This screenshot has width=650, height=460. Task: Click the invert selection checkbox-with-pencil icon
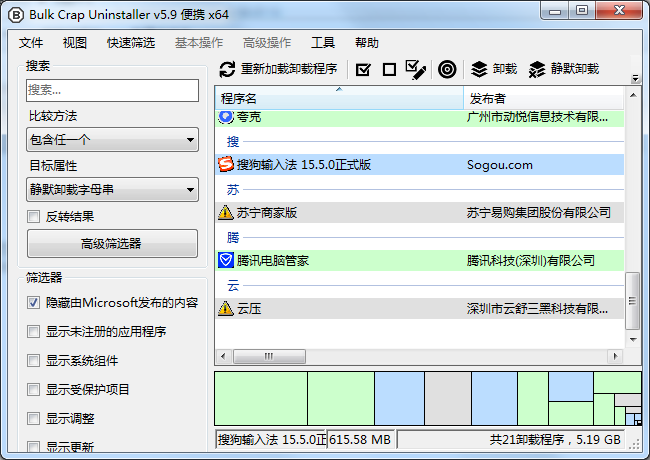415,70
